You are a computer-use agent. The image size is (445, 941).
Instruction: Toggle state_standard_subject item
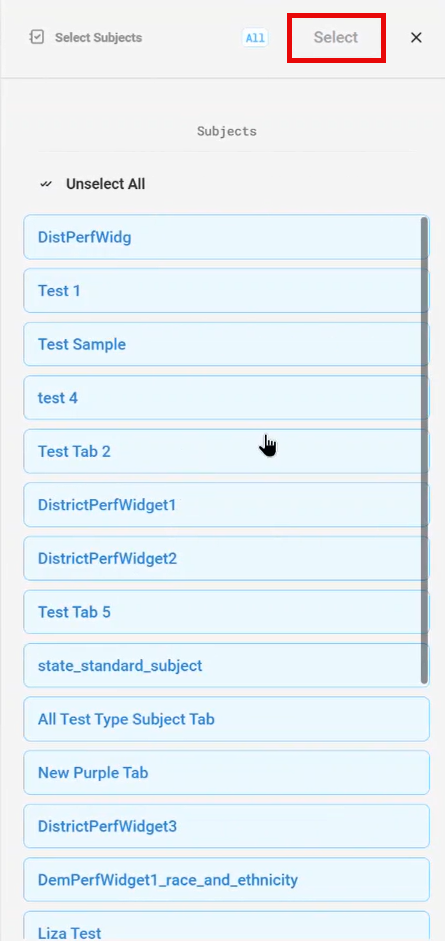click(x=226, y=666)
